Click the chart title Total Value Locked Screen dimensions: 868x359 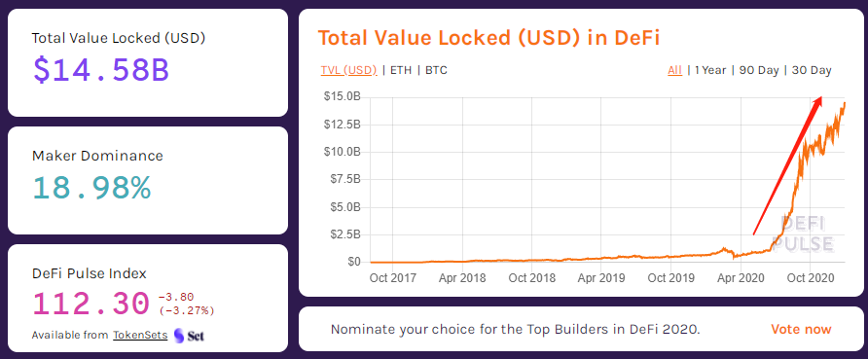[x=488, y=38]
